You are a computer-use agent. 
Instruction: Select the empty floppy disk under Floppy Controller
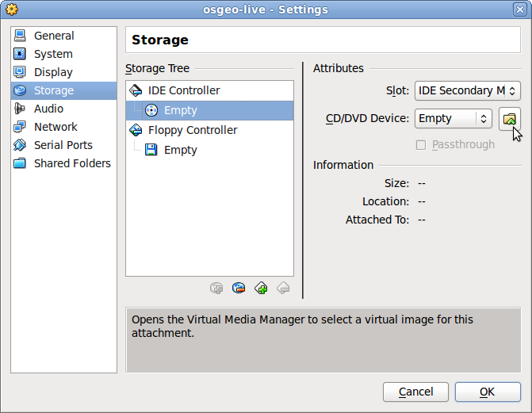pyautogui.click(x=180, y=150)
